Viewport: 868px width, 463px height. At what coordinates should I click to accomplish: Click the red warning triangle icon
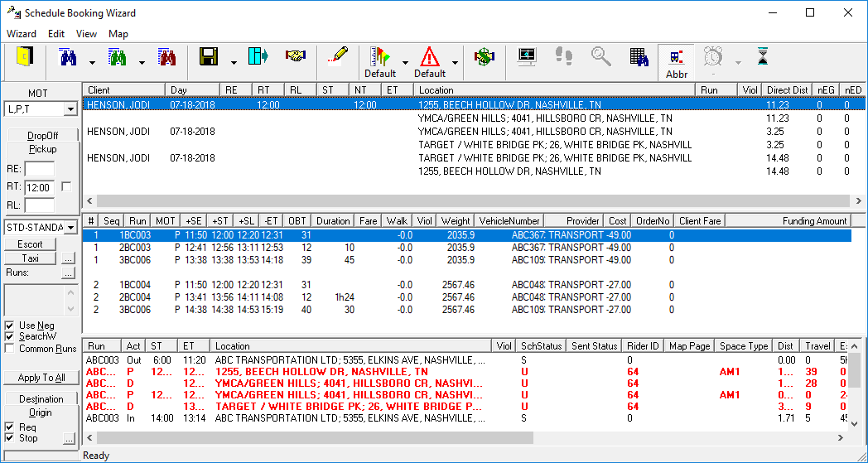pos(429,56)
